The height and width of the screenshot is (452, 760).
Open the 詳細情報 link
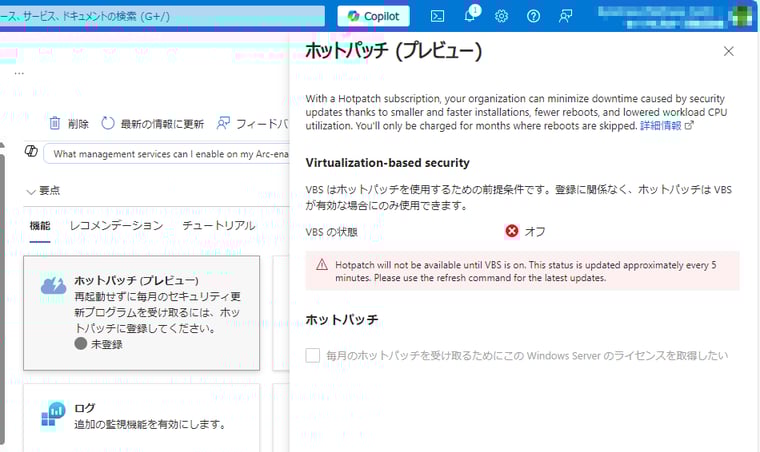pos(666,126)
